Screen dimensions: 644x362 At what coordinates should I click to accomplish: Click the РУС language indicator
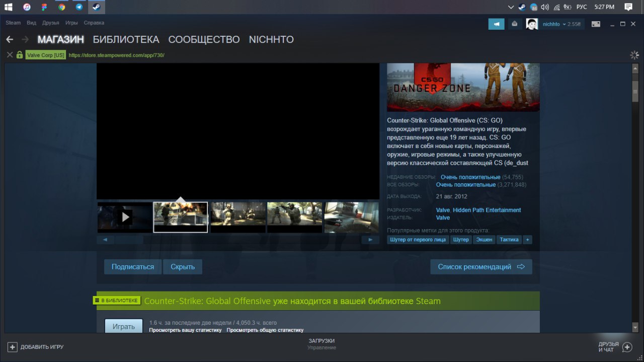pyautogui.click(x=582, y=7)
